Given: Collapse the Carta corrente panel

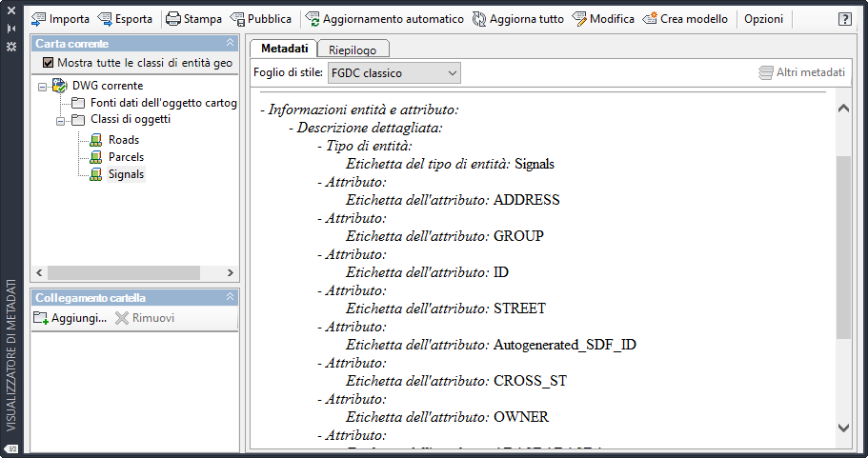Looking at the screenshot, I should pos(231,43).
